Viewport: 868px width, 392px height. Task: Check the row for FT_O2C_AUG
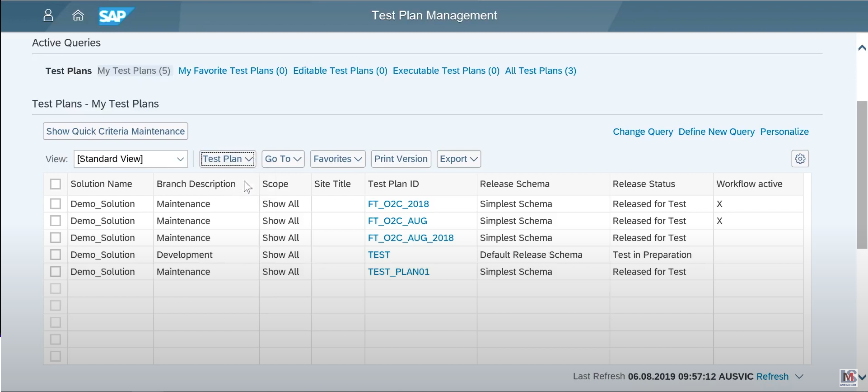[x=56, y=221]
